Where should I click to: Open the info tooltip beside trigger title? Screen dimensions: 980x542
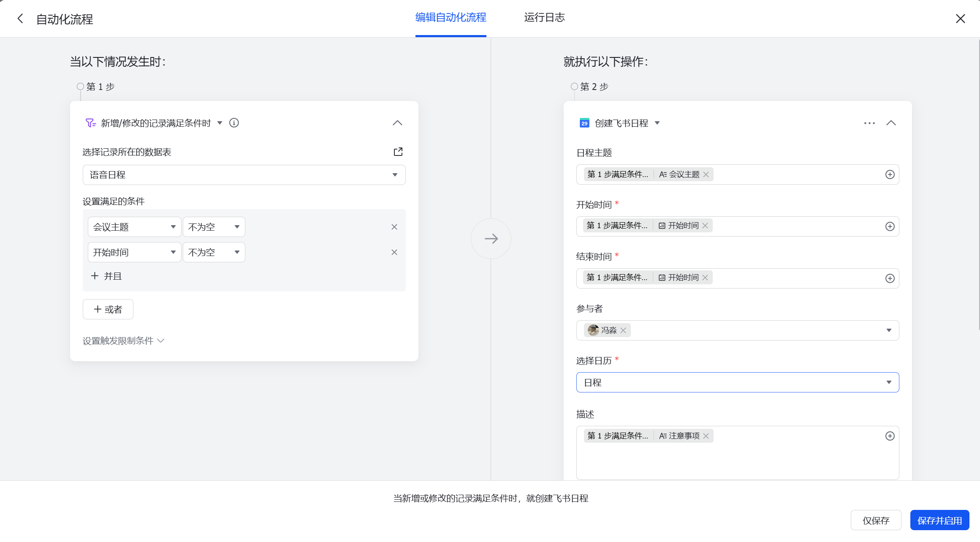coord(234,123)
